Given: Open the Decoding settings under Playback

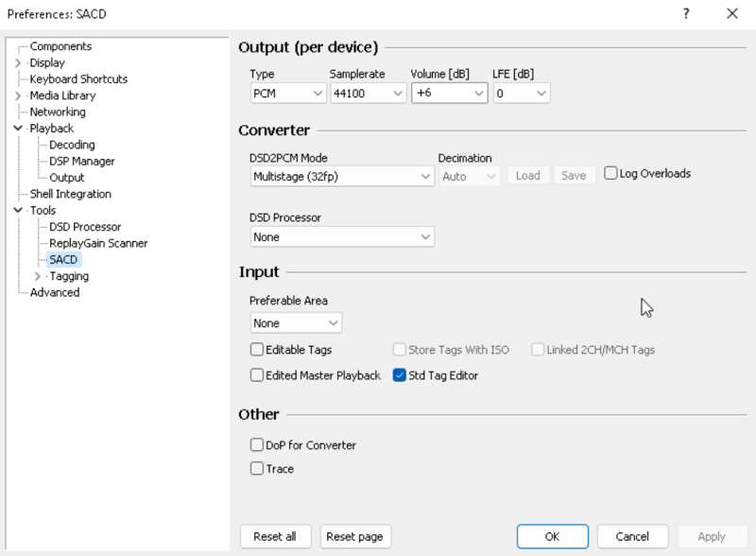Looking at the screenshot, I should (x=71, y=144).
